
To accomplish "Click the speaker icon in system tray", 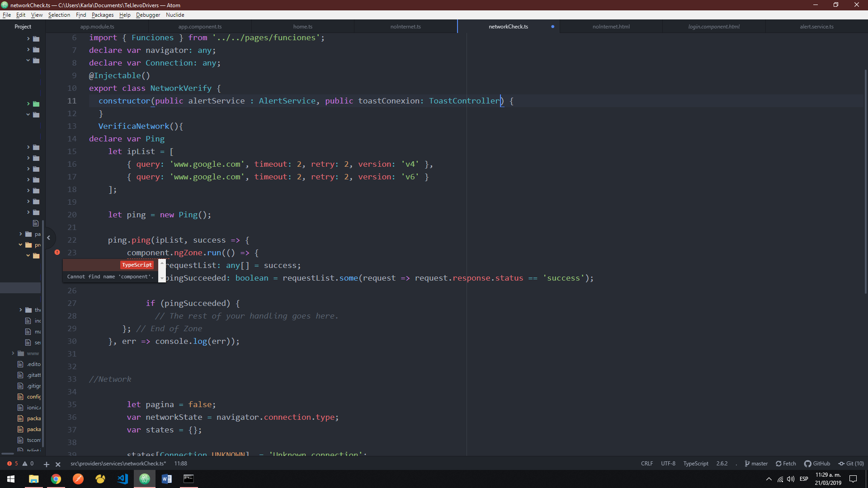I will coord(791,479).
